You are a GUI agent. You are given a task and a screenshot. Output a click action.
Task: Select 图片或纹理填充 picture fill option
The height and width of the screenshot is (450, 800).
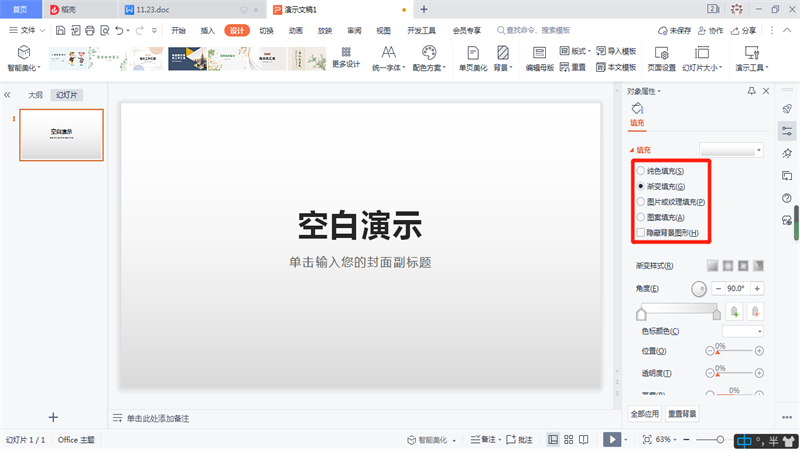[x=671, y=202]
